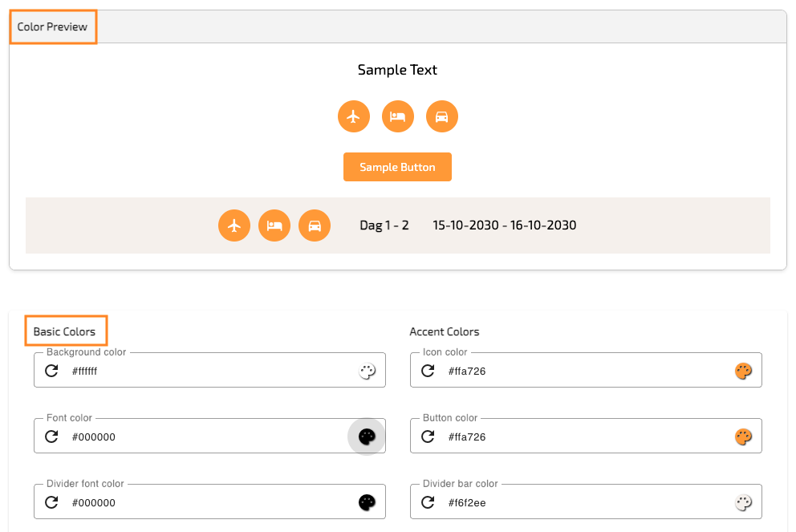796x532 pixels.
Task: Open the Icon color palette picker
Action: click(x=743, y=371)
